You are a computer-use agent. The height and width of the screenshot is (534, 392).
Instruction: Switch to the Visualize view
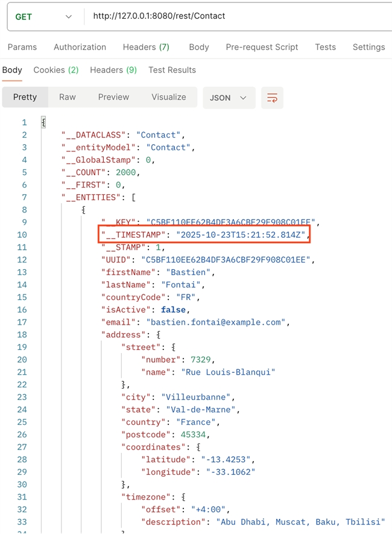[169, 97]
